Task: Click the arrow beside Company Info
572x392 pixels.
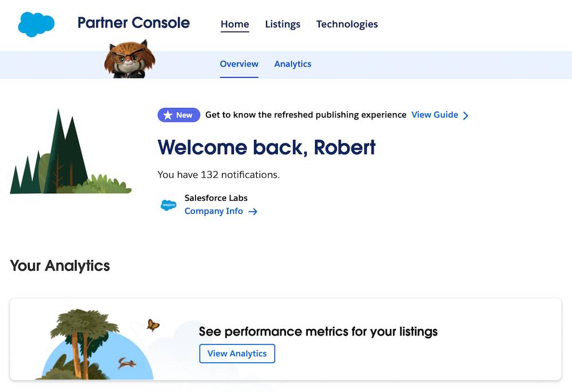Action: coord(253,211)
